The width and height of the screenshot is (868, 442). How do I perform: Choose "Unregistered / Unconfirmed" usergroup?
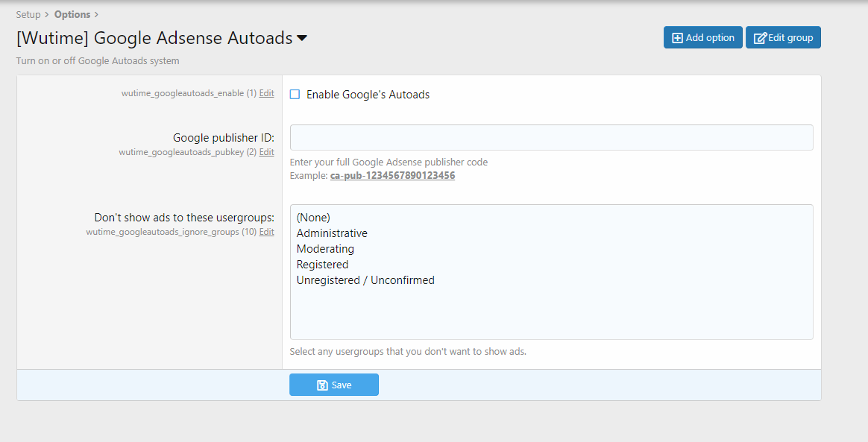click(x=365, y=280)
